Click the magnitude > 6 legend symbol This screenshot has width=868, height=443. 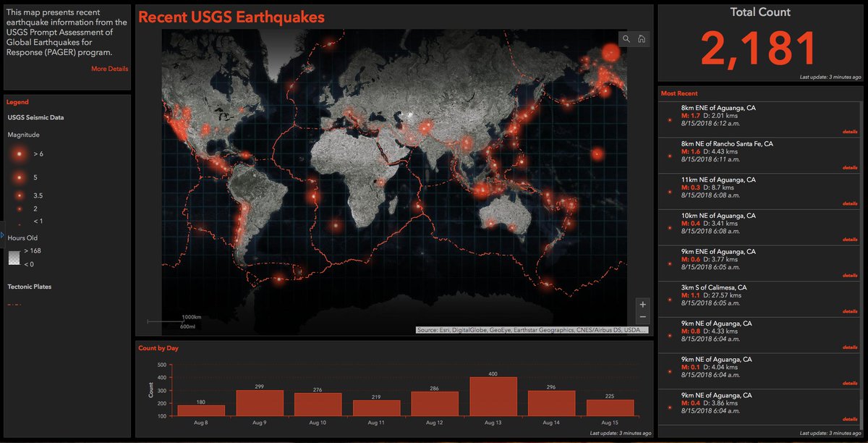click(18, 154)
